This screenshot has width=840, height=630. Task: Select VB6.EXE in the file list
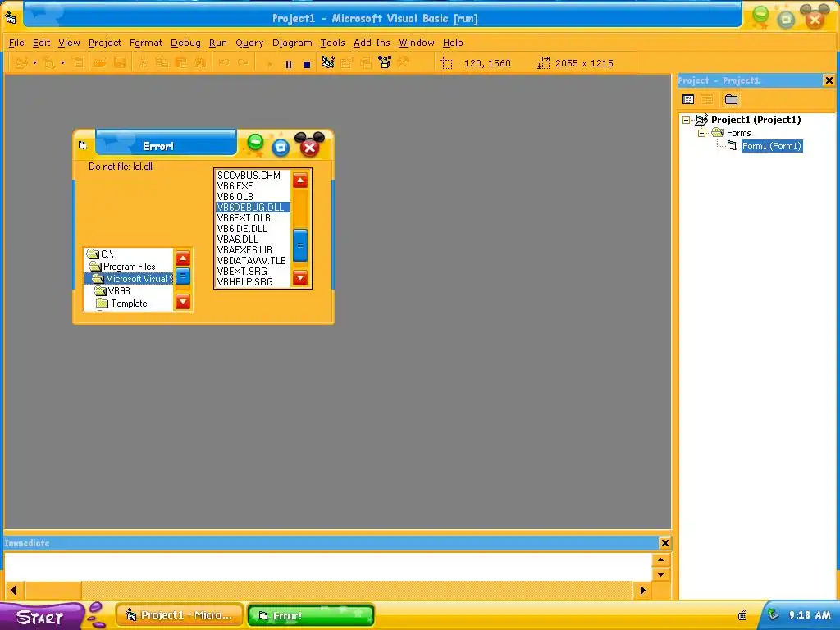(253, 186)
